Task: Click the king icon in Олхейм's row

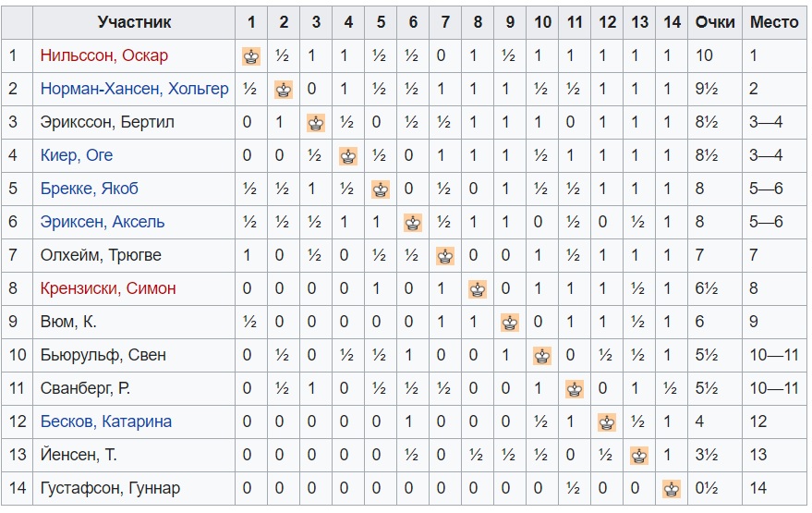Action: pyautogui.click(x=445, y=256)
